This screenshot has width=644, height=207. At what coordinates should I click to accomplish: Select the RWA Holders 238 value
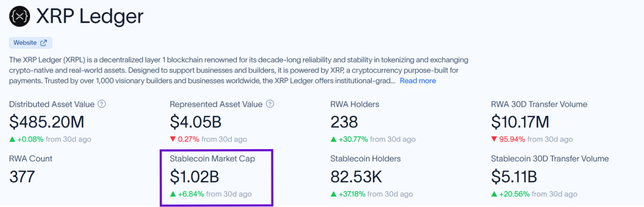[x=344, y=122]
